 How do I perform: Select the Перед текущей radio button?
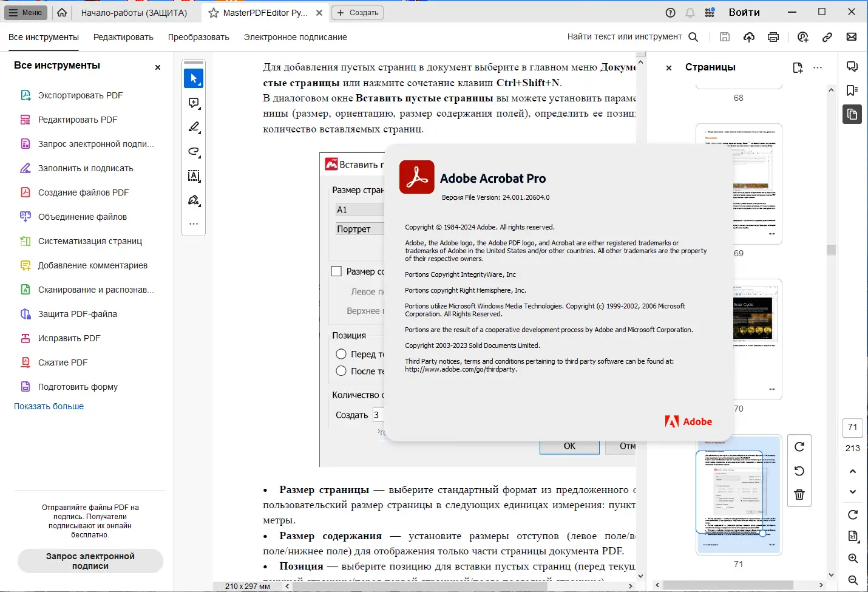click(341, 353)
